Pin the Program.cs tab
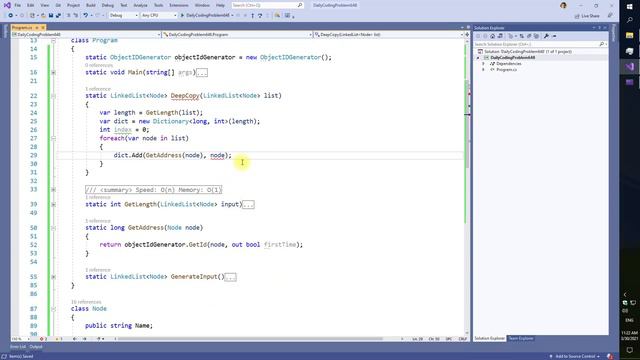Viewport: 640px width, 360px height. (37, 27)
